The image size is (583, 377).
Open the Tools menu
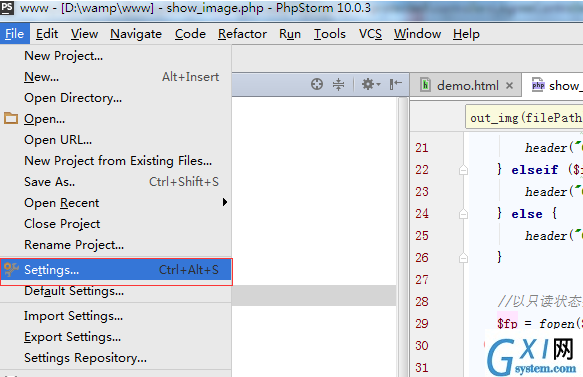click(x=329, y=34)
